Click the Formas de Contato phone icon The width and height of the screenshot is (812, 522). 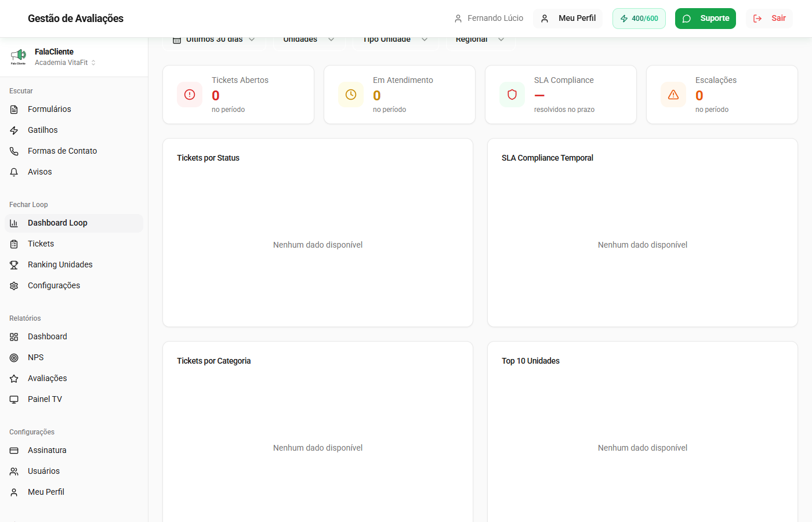point(14,151)
